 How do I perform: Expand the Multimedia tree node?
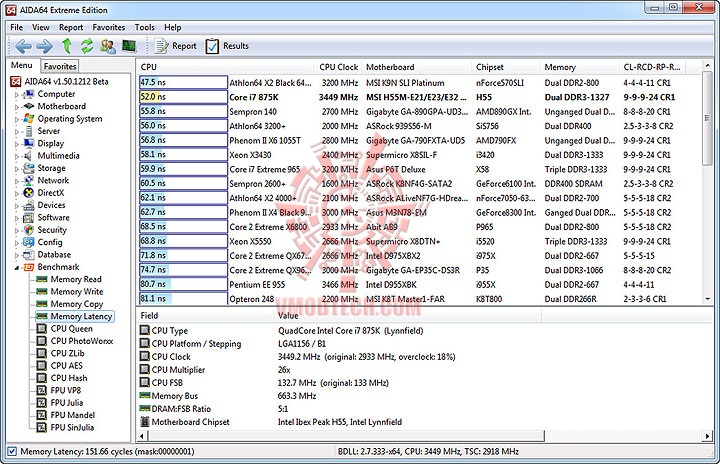click(x=17, y=157)
